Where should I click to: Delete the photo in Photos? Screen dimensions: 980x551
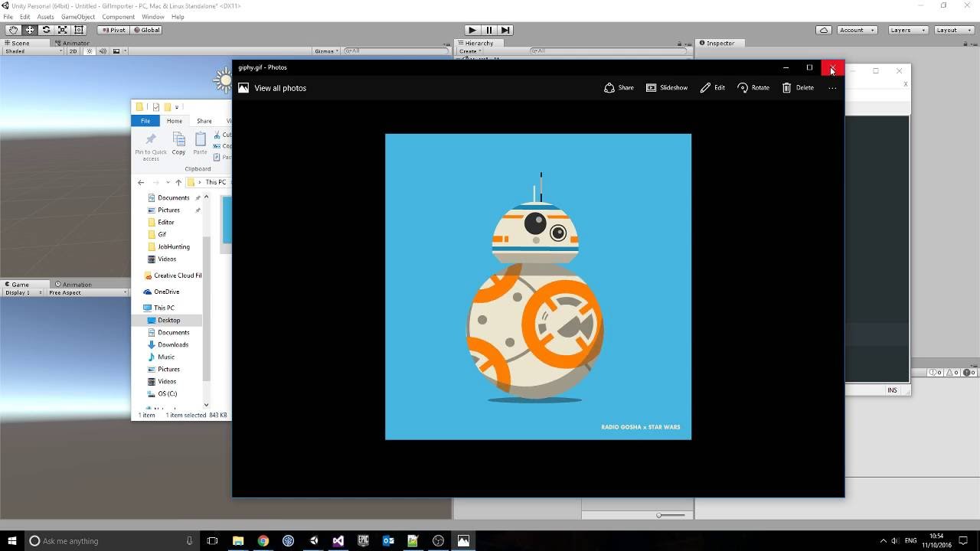[798, 88]
